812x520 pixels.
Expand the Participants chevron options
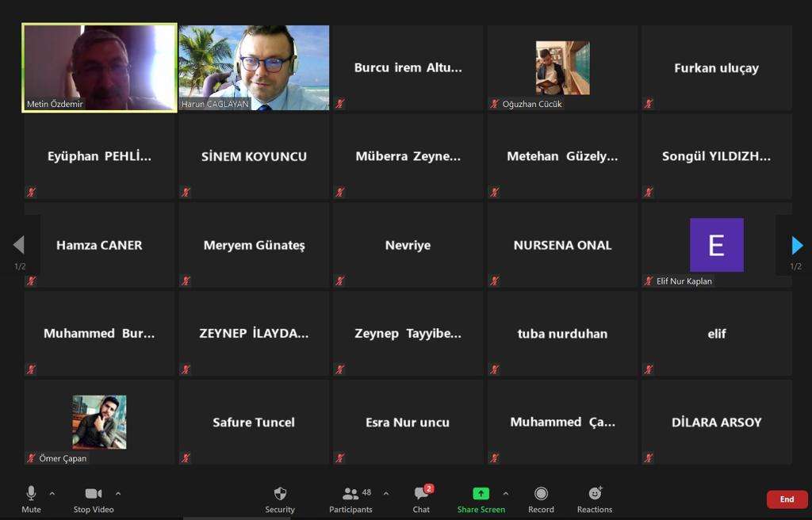coord(385,491)
